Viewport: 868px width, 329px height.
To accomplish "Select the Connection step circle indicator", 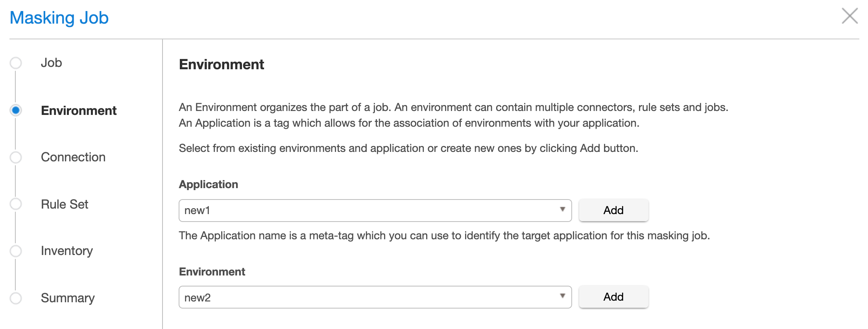I will tap(16, 157).
